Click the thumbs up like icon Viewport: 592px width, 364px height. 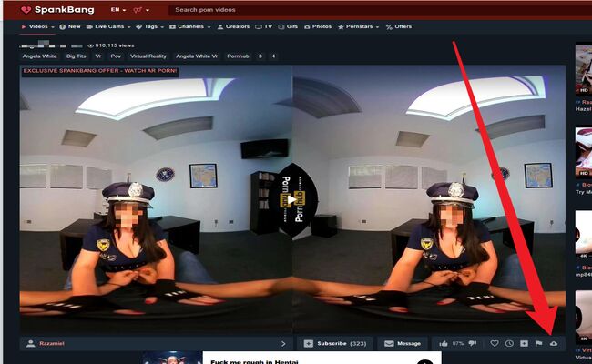pos(444,344)
